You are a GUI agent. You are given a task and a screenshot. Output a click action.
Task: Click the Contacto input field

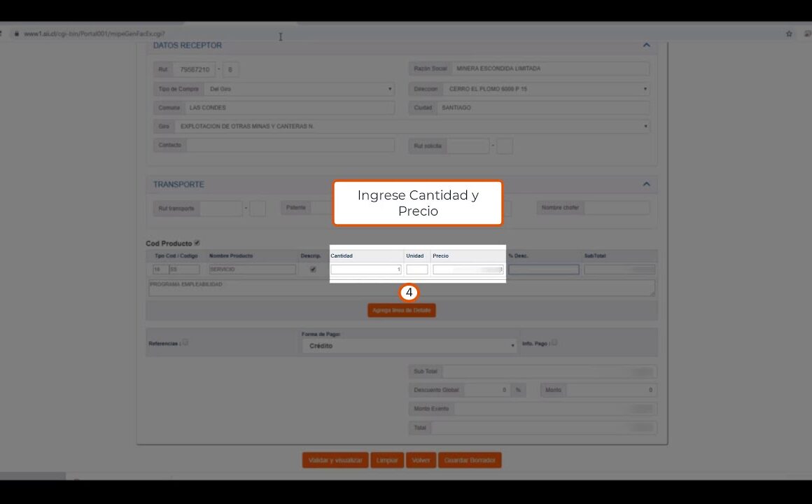pyautogui.click(x=290, y=145)
